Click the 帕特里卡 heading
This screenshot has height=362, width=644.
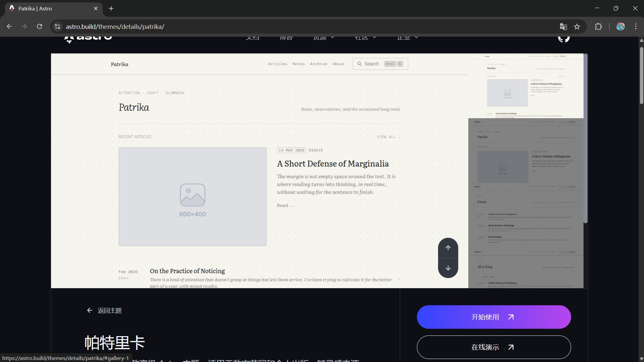point(115,343)
